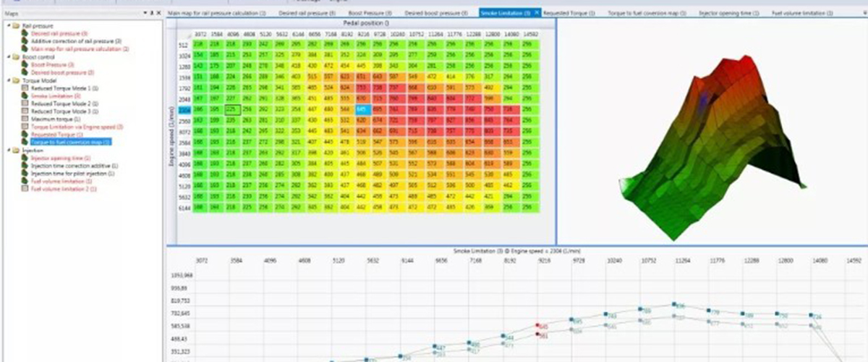This screenshot has height=362, width=868.
Task: Select Reduced Torque Mode 1 item
Action: [x=64, y=88]
